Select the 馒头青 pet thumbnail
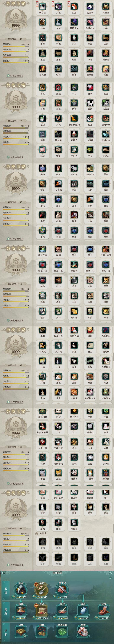114x644 pixels. coord(43,7)
